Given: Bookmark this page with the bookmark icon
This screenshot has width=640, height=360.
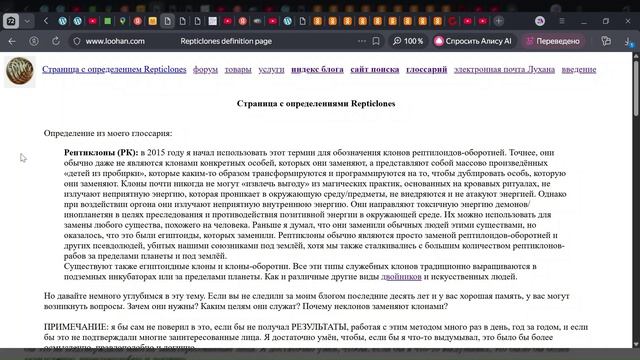Looking at the screenshot, I should click(376, 41).
